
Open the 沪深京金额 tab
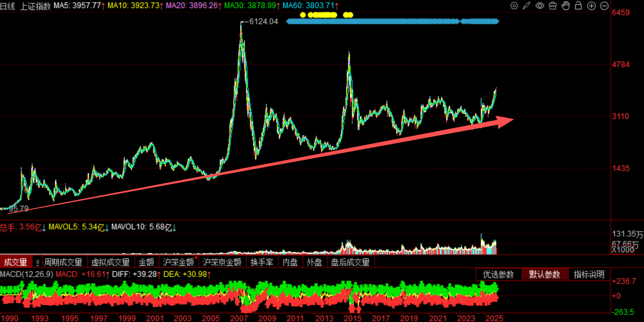coord(222,262)
